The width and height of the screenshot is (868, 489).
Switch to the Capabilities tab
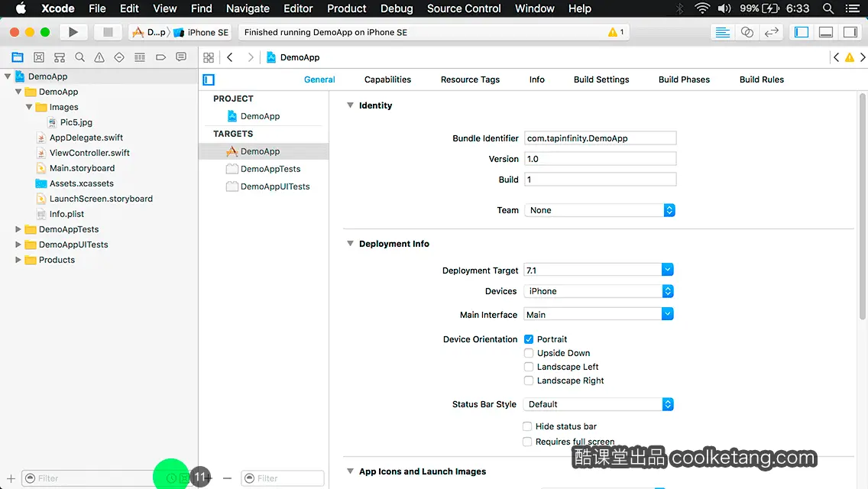click(387, 79)
